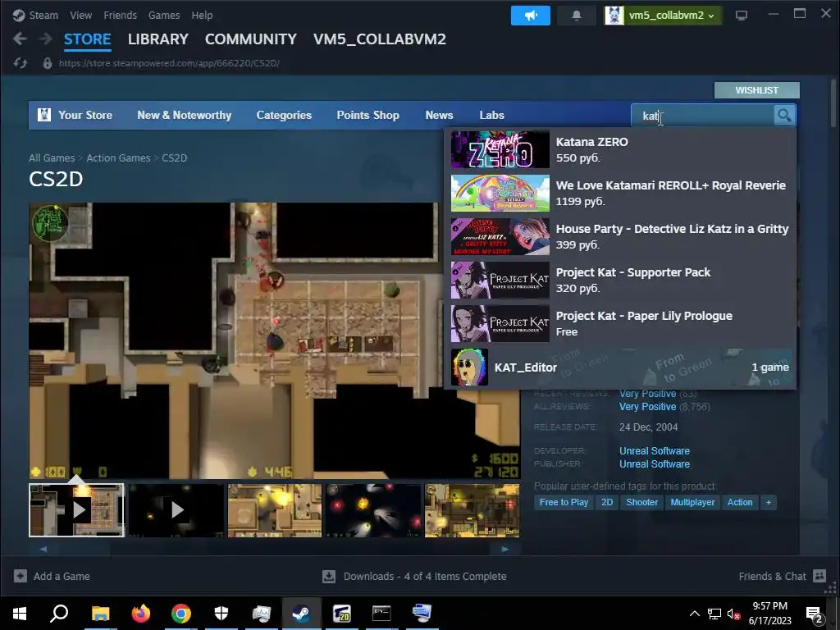Open Firefox from the taskbar
This screenshot has height=630, width=840.
pyautogui.click(x=141, y=614)
